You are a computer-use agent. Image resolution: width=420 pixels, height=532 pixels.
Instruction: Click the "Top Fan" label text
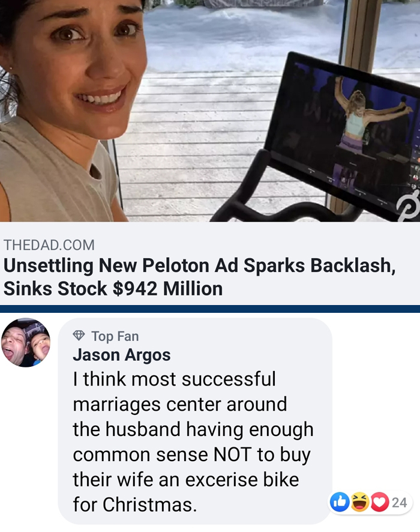click(115, 336)
